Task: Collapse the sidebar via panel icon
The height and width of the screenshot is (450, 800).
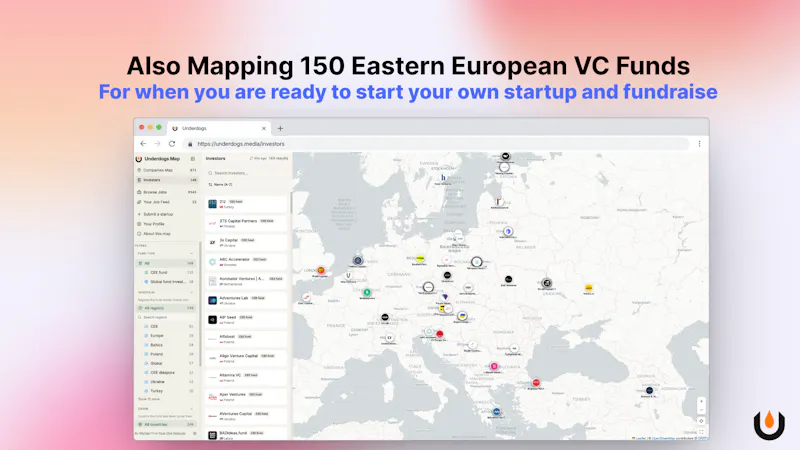Action: tap(193, 159)
